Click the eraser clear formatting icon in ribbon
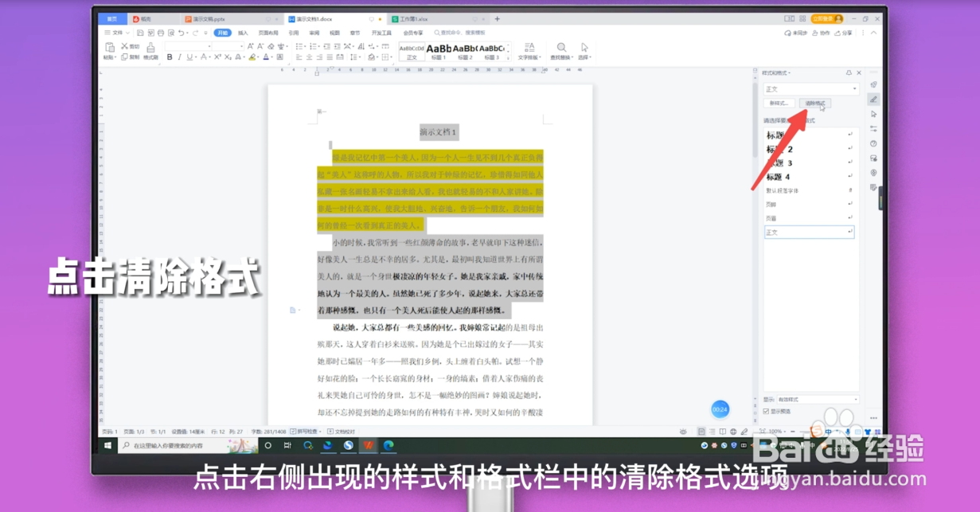 click(271, 47)
